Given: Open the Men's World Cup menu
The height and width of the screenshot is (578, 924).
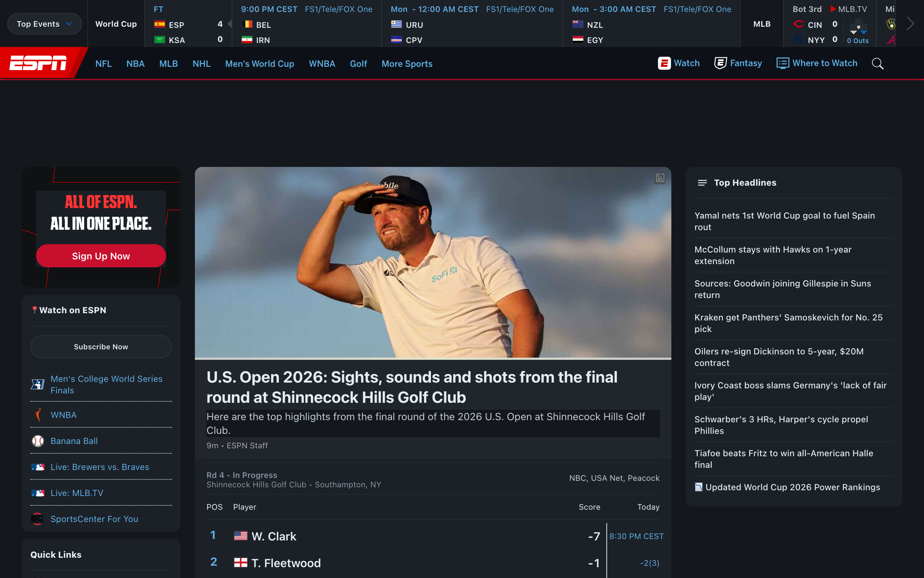Looking at the screenshot, I should point(260,64).
